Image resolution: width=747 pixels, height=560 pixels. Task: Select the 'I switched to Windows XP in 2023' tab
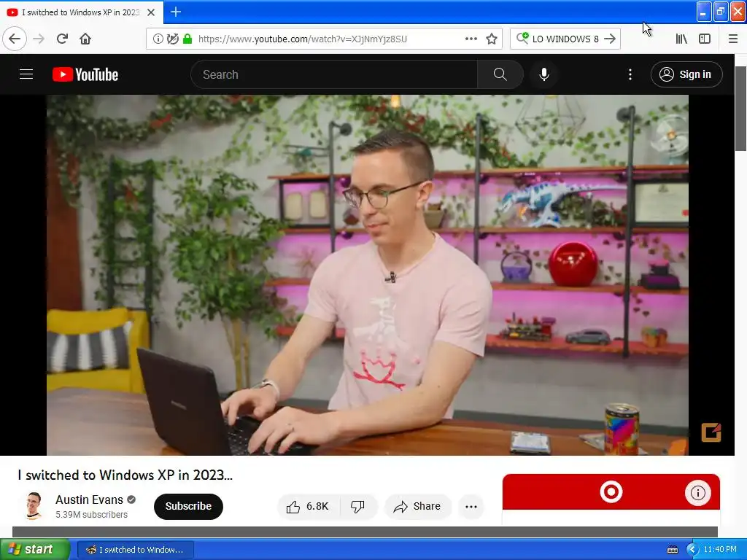click(x=82, y=12)
